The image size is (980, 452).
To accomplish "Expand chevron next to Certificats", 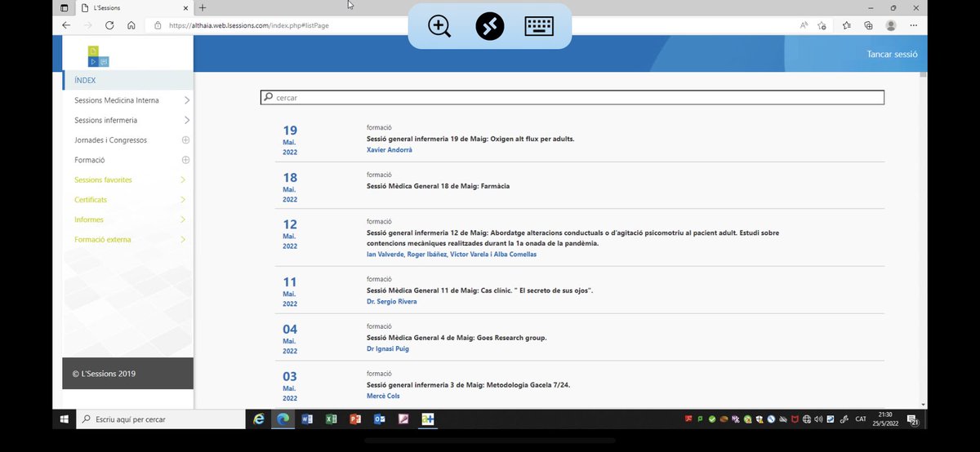I will 183,200.
